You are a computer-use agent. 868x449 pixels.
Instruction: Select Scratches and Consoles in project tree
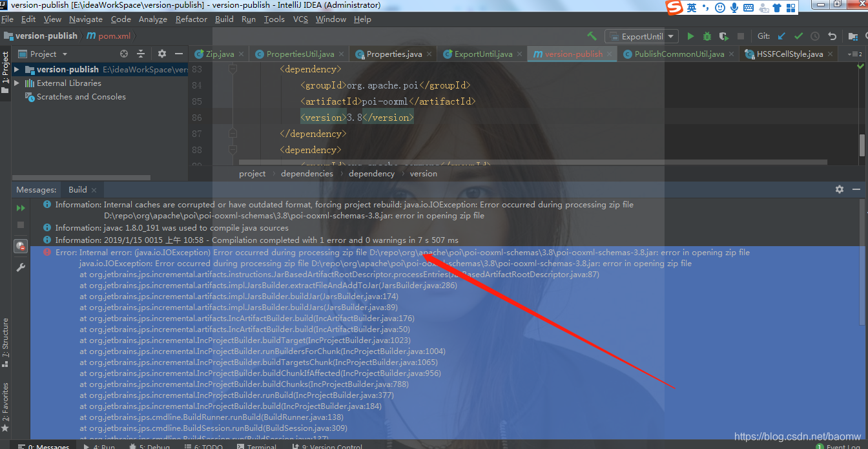[81, 96]
